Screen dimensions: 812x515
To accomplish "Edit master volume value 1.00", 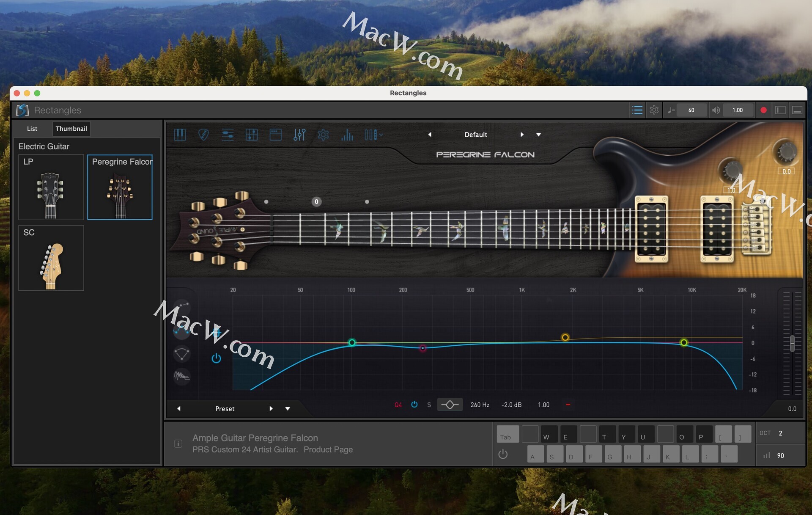I will [738, 110].
